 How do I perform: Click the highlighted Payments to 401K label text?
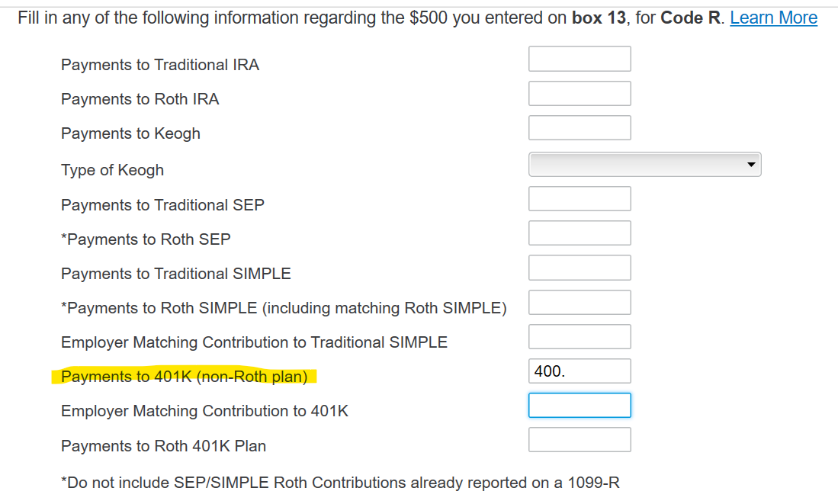(184, 377)
